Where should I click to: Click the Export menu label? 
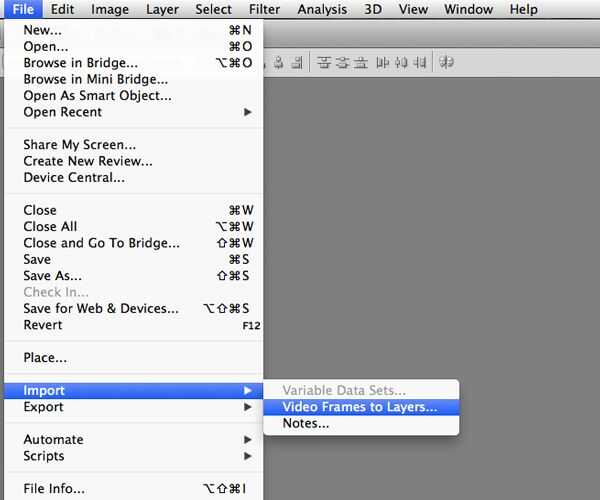(43, 407)
